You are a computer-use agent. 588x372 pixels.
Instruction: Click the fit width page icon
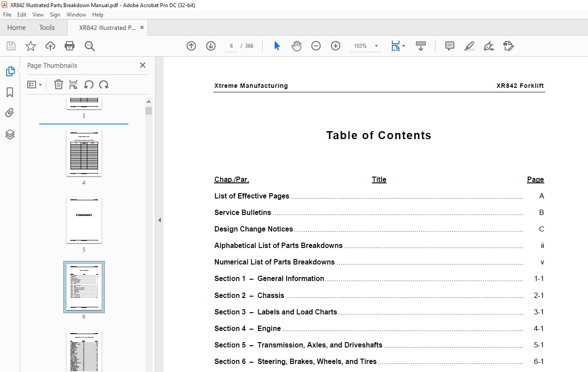click(x=395, y=46)
